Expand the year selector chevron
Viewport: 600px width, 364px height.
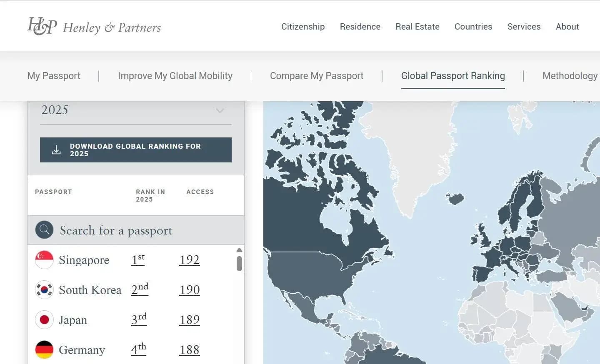click(220, 111)
